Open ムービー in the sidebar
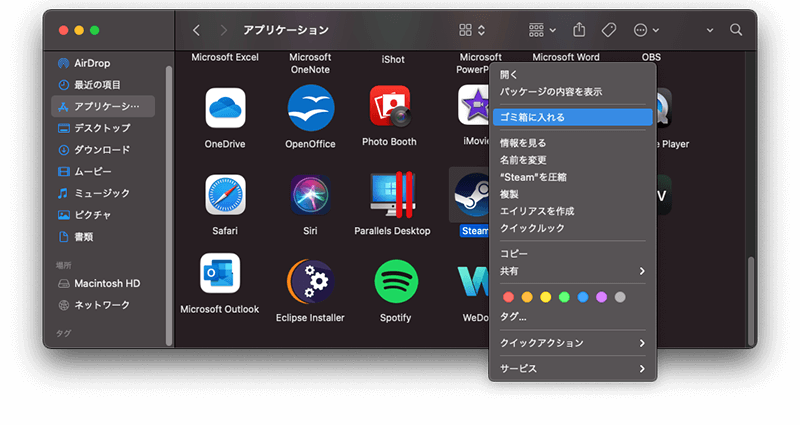Image resolution: width=800 pixels, height=425 pixels. tap(104, 171)
